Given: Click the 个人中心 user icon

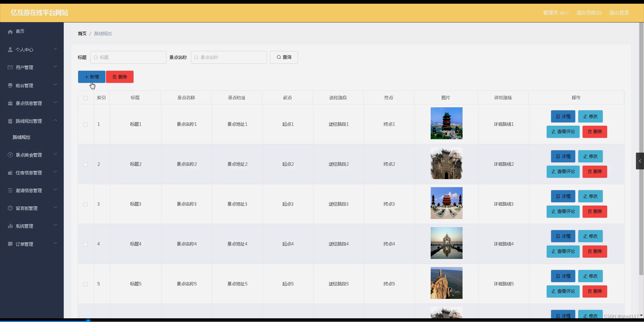Looking at the screenshot, I should [10, 50].
